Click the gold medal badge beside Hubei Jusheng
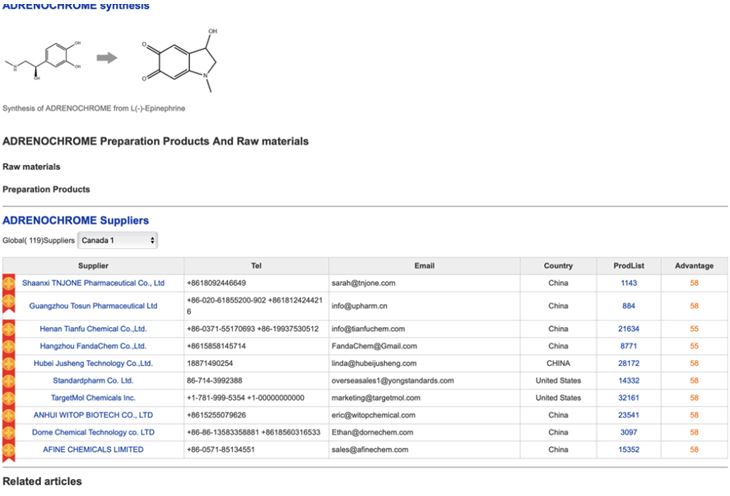730x496 pixels. coord(9,363)
